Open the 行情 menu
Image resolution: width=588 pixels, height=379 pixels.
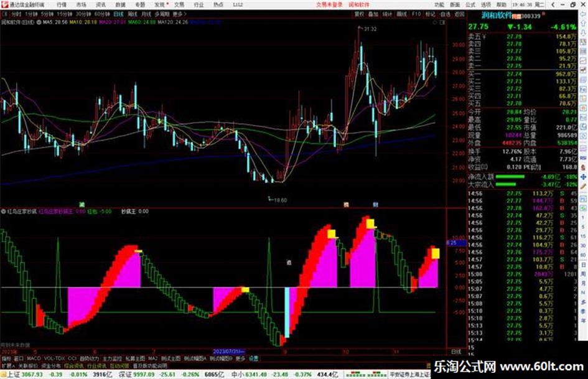point(62,4)
